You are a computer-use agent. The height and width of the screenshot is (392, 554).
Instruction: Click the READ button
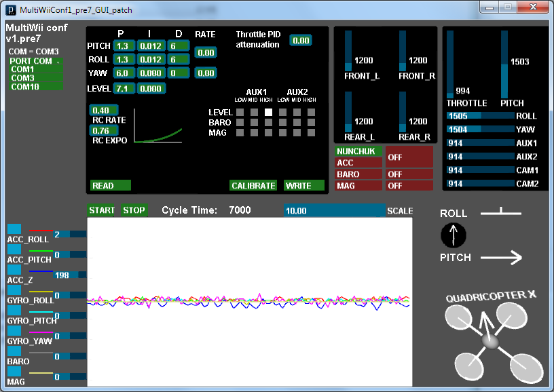point(111,185)
